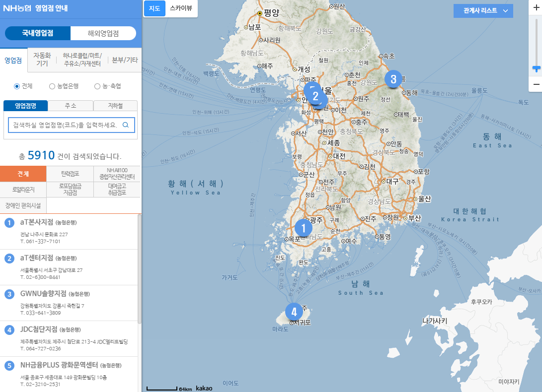Filter by 전체 category
Screen dimensions: 542x392
click(23, 174)
